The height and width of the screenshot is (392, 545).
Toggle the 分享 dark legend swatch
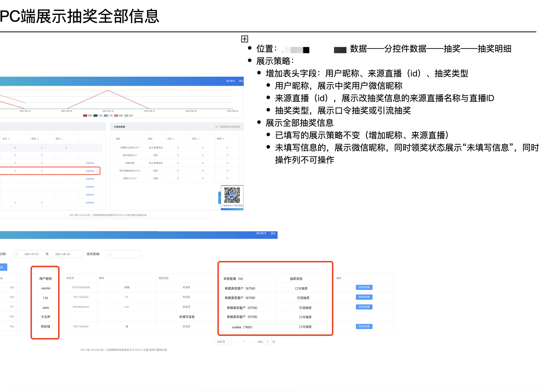[x=96, y=116]
